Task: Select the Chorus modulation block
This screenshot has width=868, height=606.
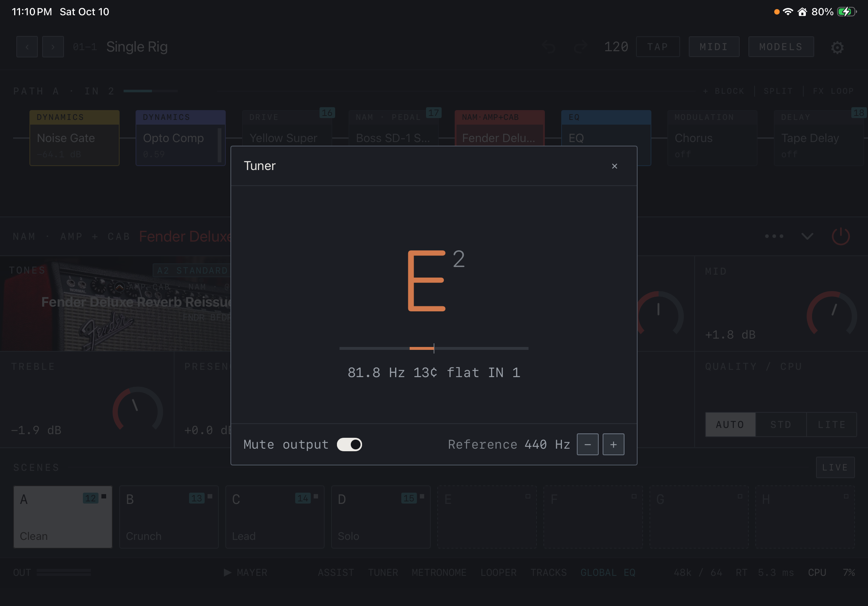Action: (x=712, y=138)
